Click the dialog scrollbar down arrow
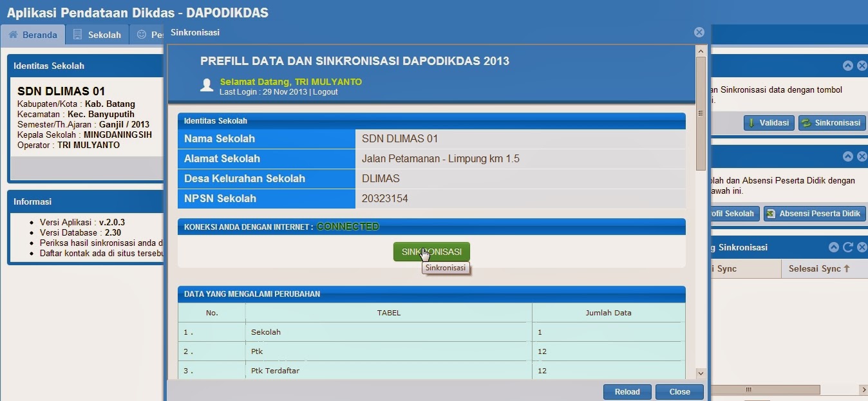The width and height of the screenshot is (868, 401). [701, 373]
